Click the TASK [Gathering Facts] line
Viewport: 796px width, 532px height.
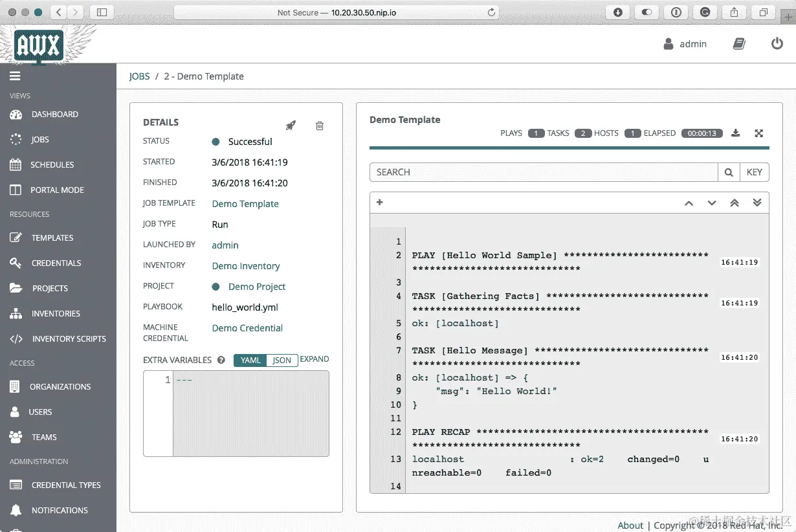point(560,303)
